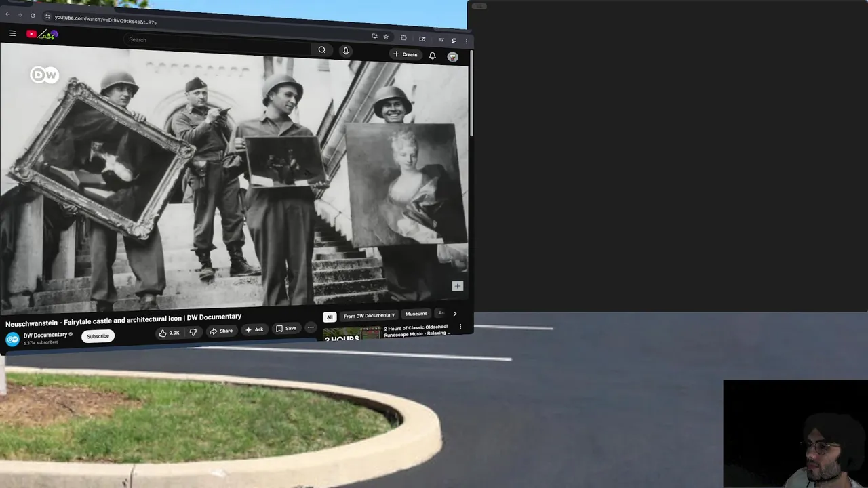The height and width of the screenshot is (488, 868).
Task: Open the DW Documentary channel name link
Action: [x=45, y=335]
